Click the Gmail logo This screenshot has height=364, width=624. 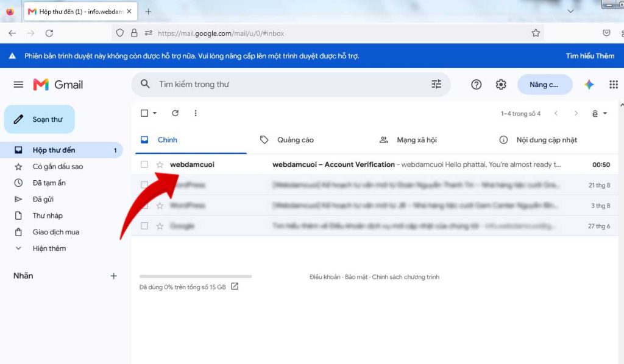click(x=58, y=84)
